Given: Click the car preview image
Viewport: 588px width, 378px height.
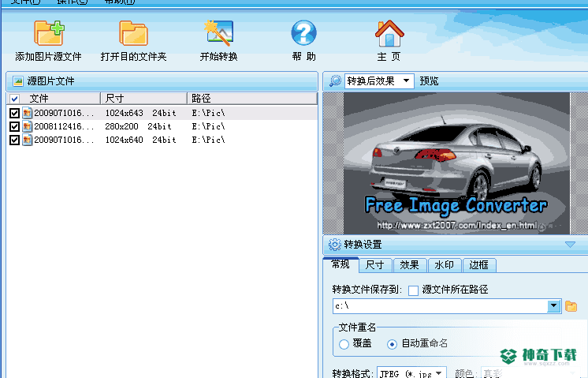Looking at the screenshot, I should [x=456, y=163].
